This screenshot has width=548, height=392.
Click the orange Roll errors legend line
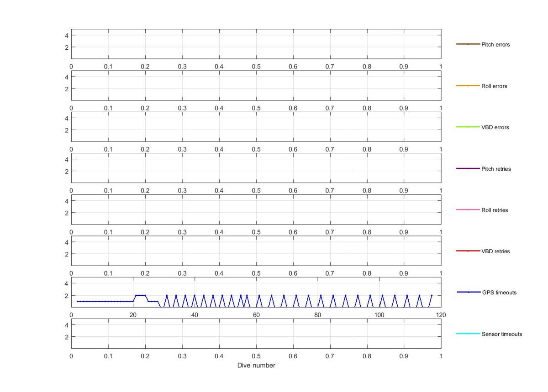tap(468, 86)
